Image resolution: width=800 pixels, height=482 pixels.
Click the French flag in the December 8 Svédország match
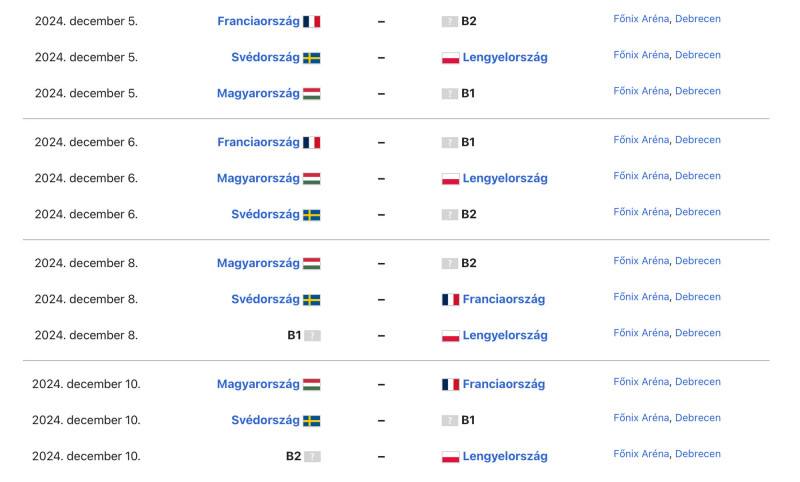pos(451,299)
